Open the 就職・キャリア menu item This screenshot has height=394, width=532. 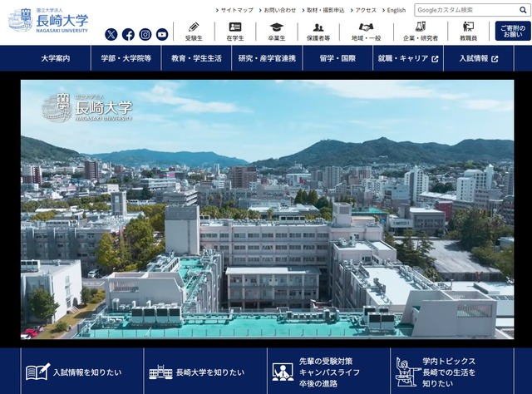408,58
